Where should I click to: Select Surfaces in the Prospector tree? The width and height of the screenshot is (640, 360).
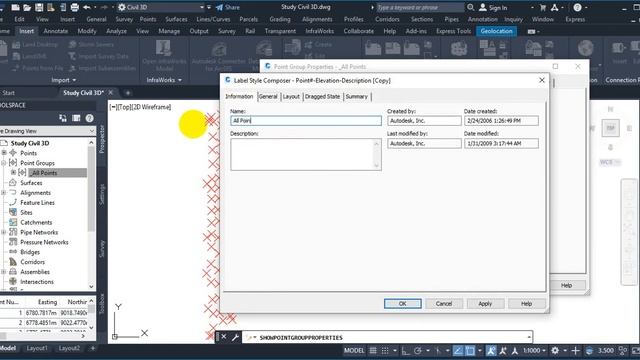click(x=31, y=183)
